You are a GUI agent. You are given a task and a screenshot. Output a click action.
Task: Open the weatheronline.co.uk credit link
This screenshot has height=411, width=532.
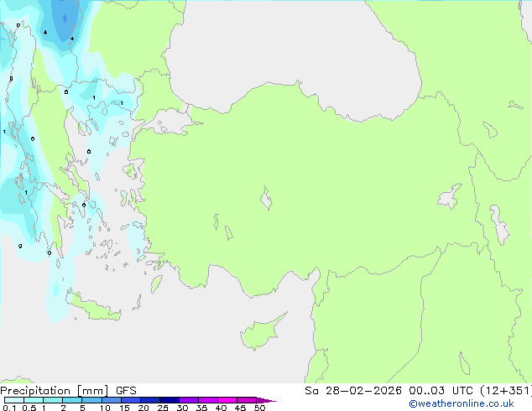462,403
